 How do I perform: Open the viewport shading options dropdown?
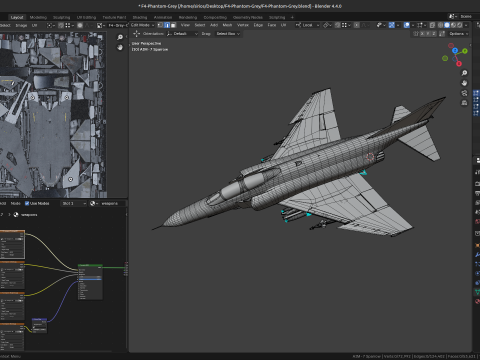(x=466, y=25)
